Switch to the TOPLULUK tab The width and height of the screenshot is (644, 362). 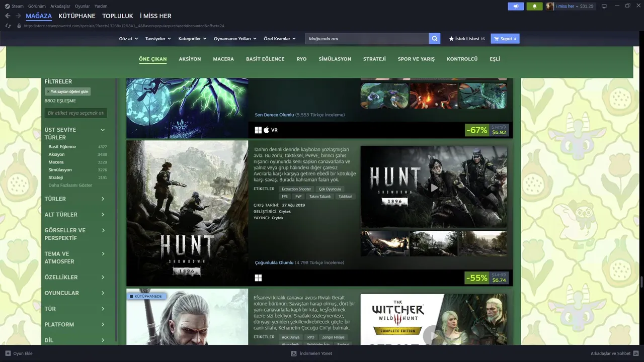[118, 16]
